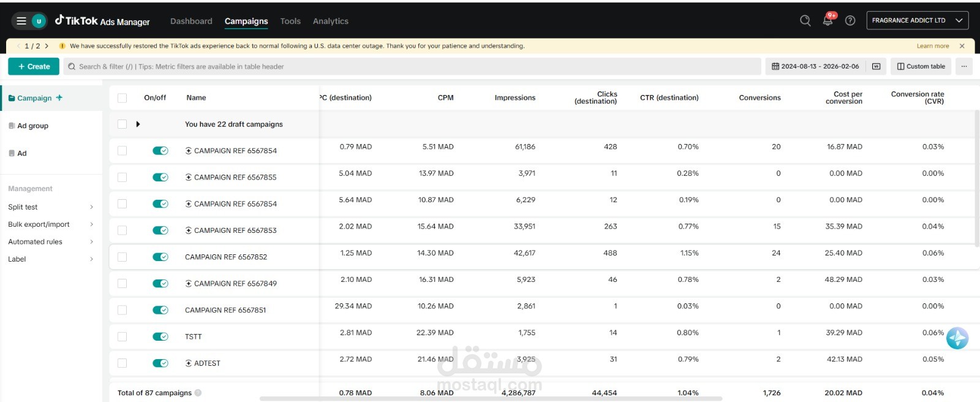Expand the Automated rules submenu

91,241
